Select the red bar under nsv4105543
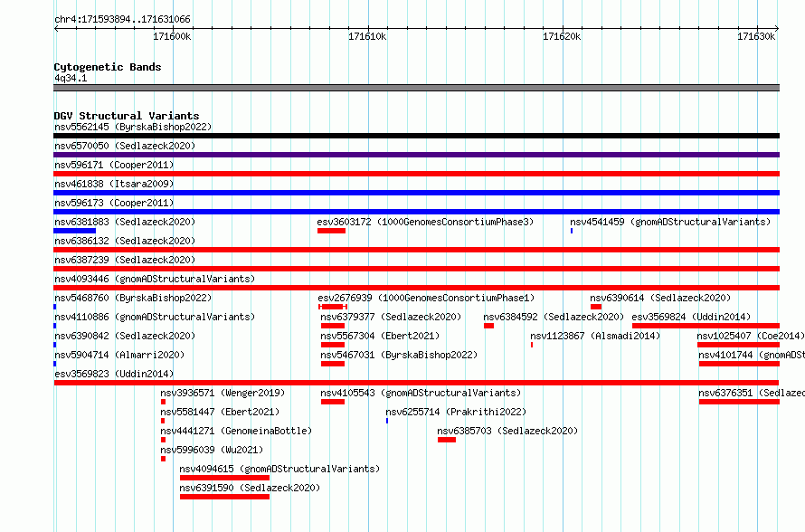 (333, 402)
